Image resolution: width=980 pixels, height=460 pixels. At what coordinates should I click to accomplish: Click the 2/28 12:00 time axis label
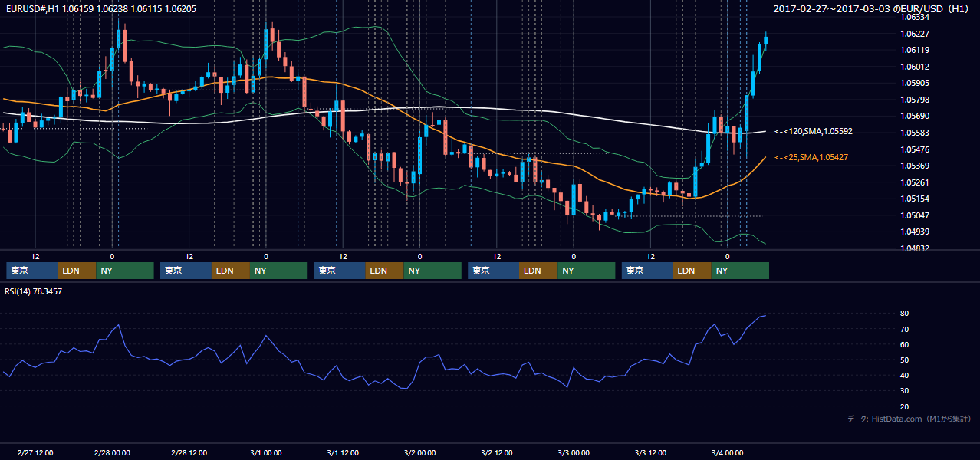(189, 452)
